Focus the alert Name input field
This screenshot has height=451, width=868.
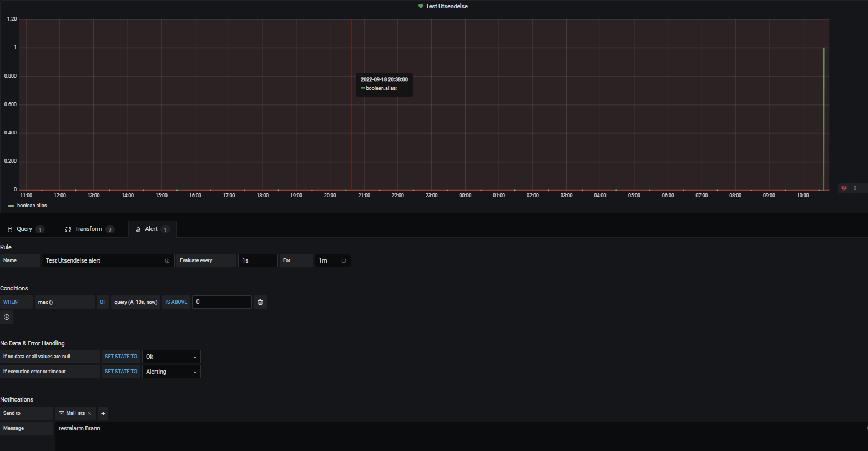(108, 260)
